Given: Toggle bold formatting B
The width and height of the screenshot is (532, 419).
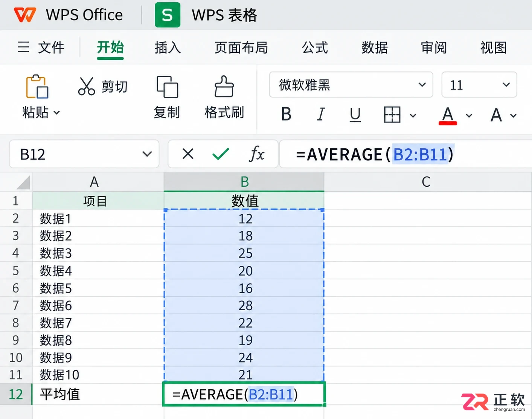Looking at the screenshot, I should click(x=286, y=114).
